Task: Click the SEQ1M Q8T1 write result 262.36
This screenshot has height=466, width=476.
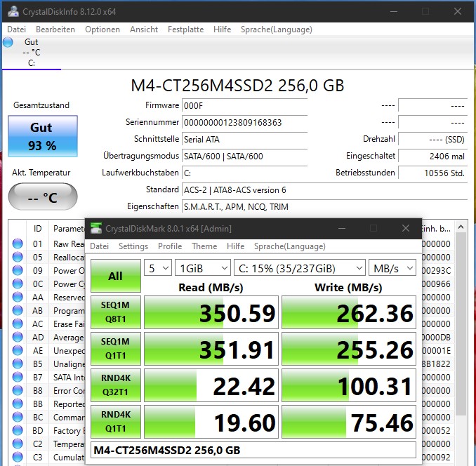Action: click(349, 312)
